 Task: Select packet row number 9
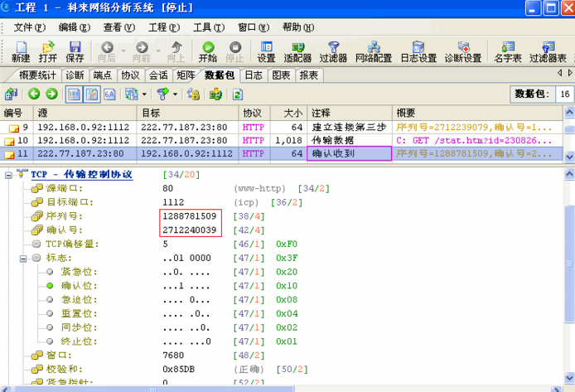[281, 128]
